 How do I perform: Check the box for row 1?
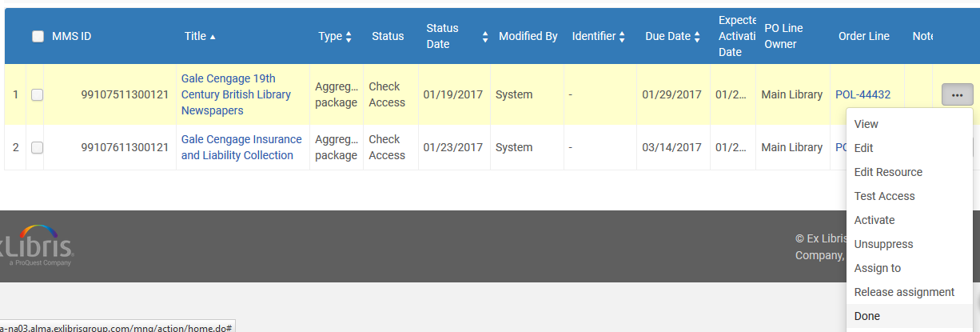pos(37,94)
